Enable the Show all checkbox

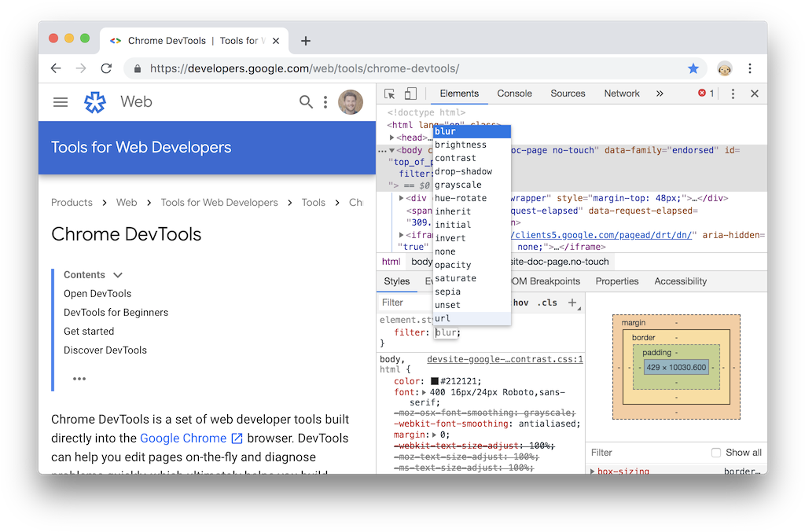coord(715,453)
